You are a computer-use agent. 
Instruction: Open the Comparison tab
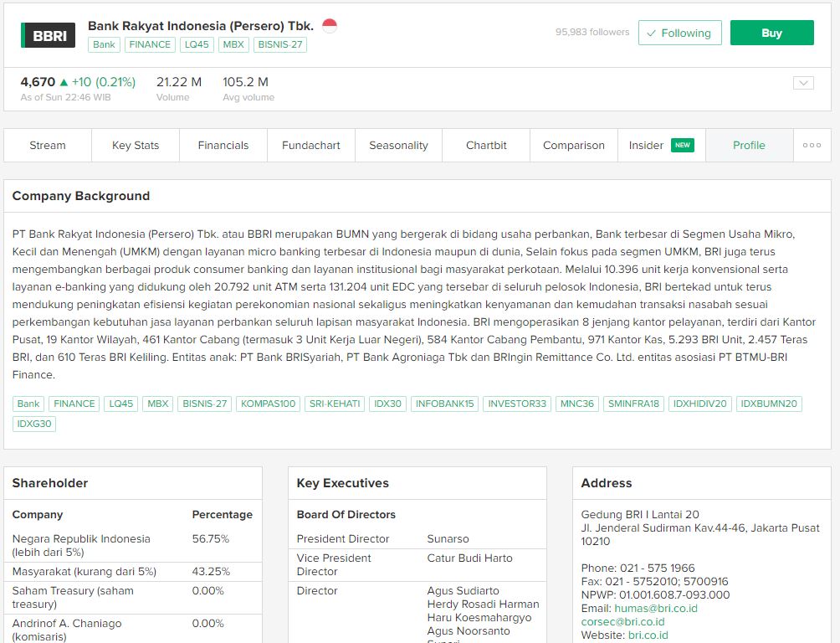point(574,146)
